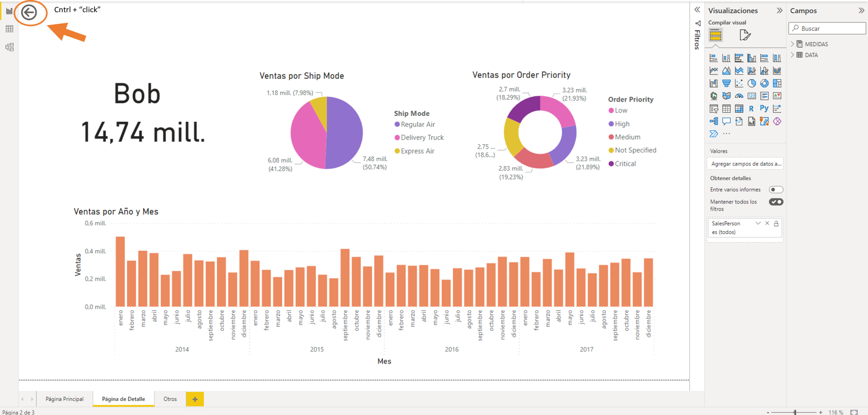Remove the SalesPerson drillthrough filter

(767, 223)
